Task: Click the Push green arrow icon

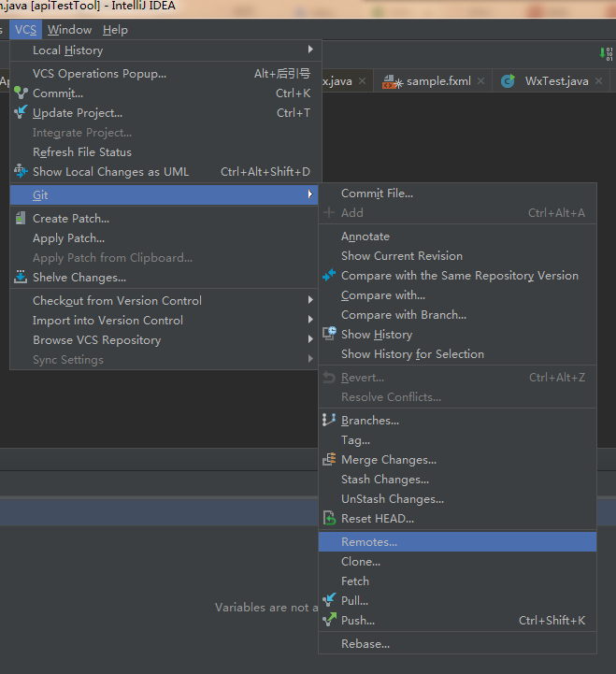Action: tap(329, 620)
